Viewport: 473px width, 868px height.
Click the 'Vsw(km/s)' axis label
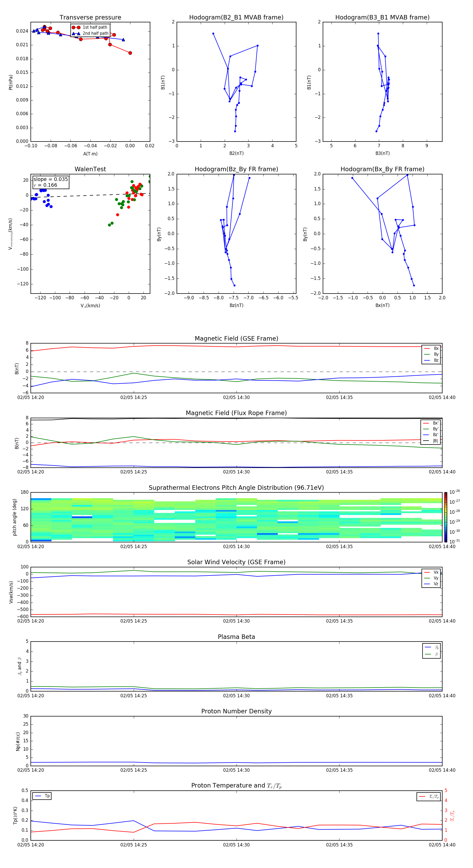[x=11, y=592]
